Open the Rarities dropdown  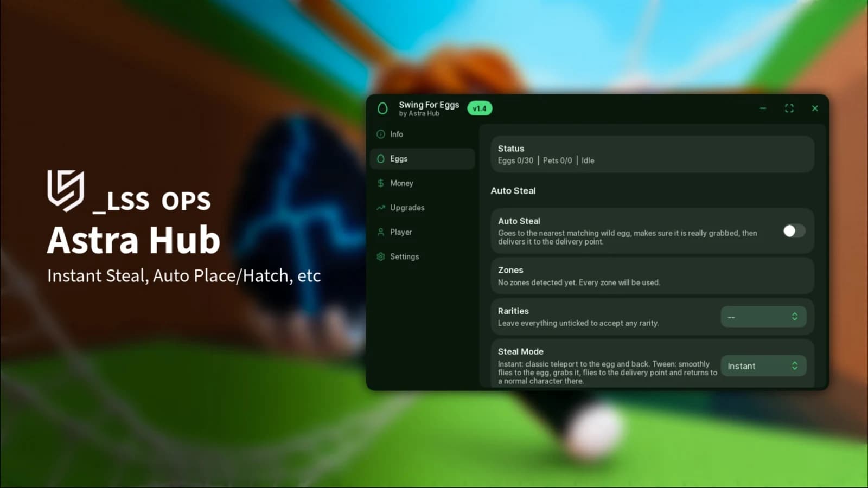[x=763, y=317]
